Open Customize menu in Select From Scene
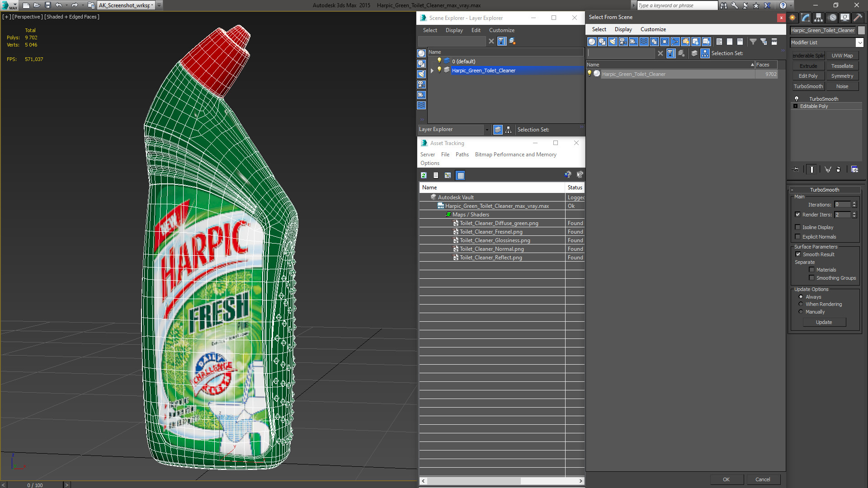The height and width of the screenshot is (488, 868). [x=653, y=29]
